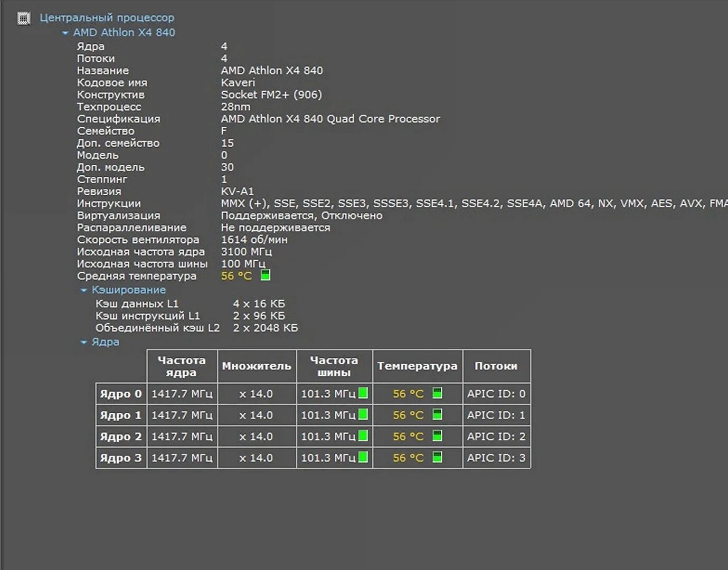Screen dimensions: 728x570
Task: Click the Множитель column header
Action: 257,366
